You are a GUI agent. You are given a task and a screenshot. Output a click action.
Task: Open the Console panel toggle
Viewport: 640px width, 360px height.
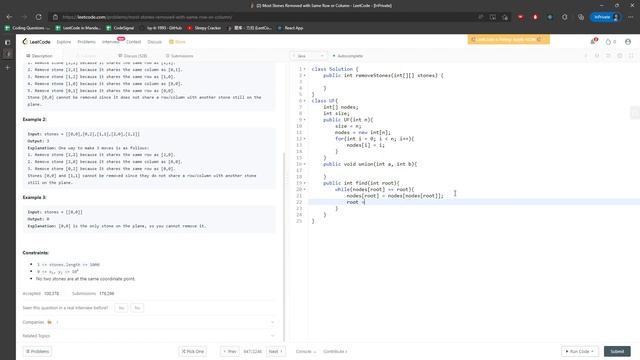click(306, 351)
